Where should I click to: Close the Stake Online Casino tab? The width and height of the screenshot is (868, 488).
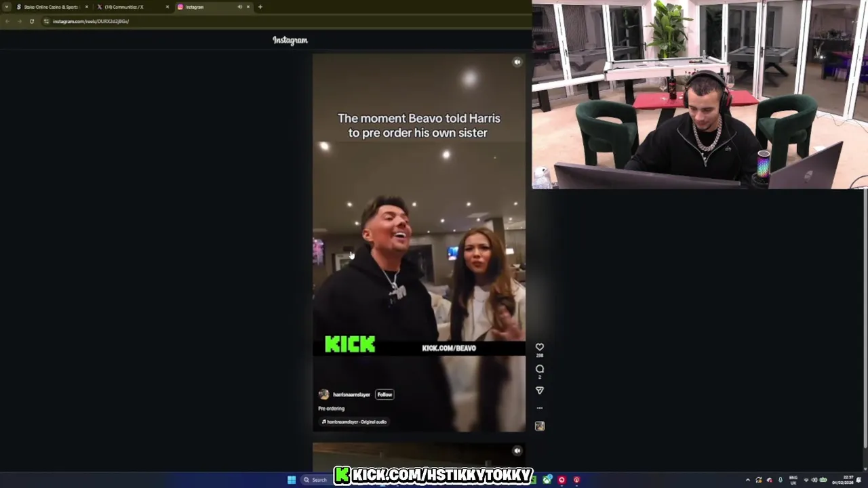point(87,7)
